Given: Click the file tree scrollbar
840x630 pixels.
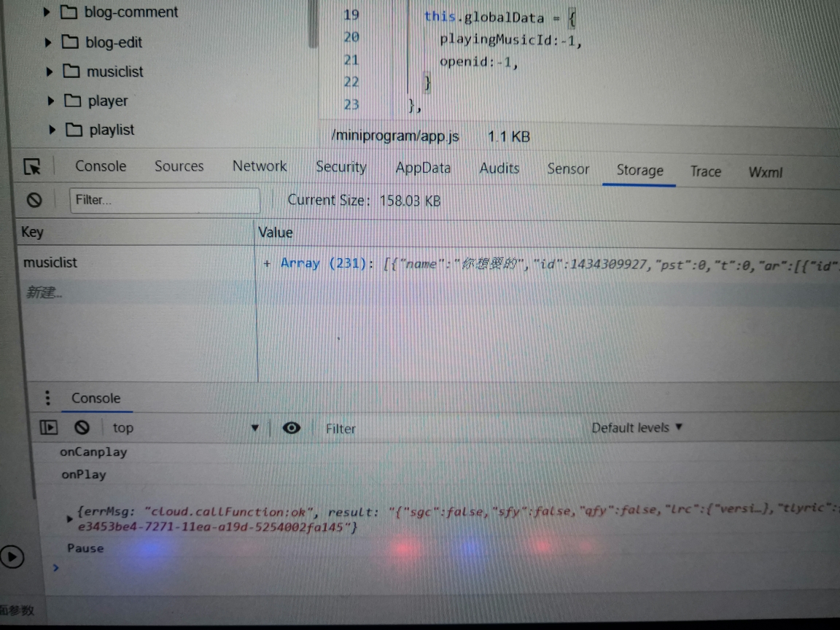Looking at the screenshot, I should (314, 24).
